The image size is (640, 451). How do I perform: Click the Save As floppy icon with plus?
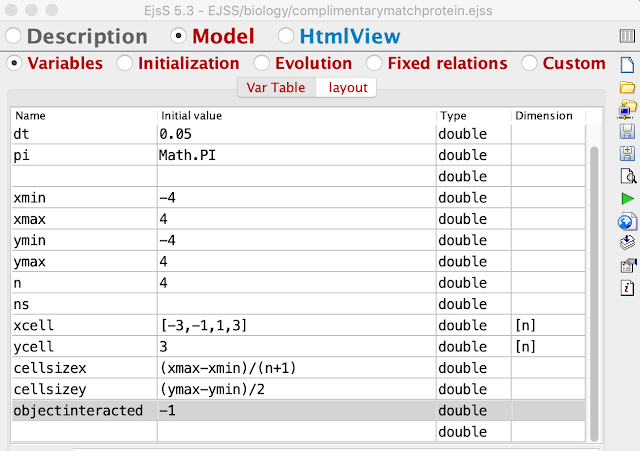(x=627, y=154)
